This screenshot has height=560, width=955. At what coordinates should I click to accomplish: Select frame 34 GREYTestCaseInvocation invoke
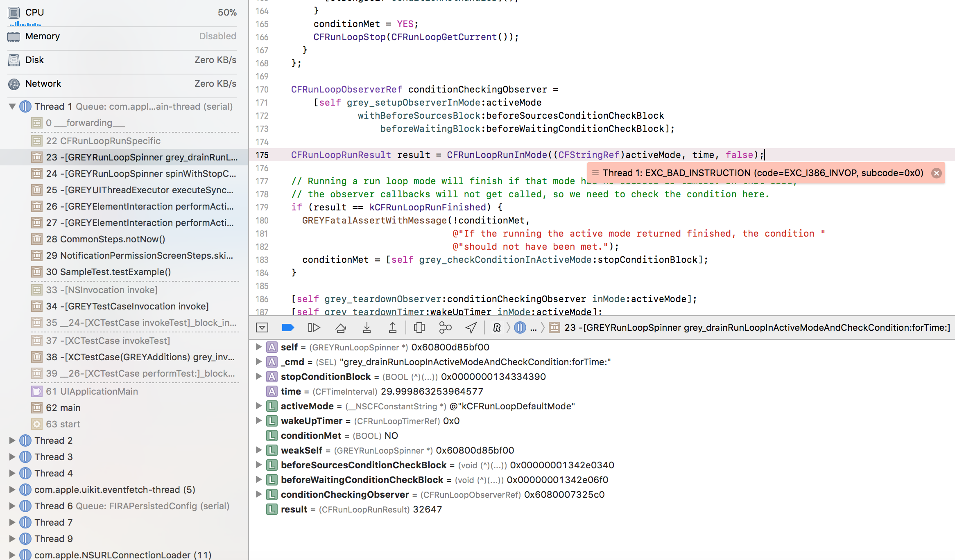[x=124, y=306]
